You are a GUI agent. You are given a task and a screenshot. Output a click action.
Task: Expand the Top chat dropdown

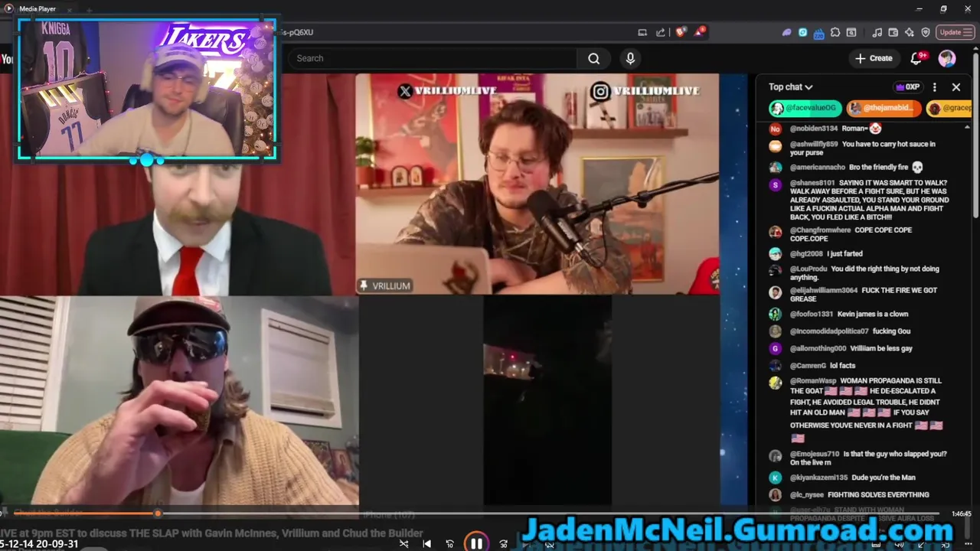[790, 87]
